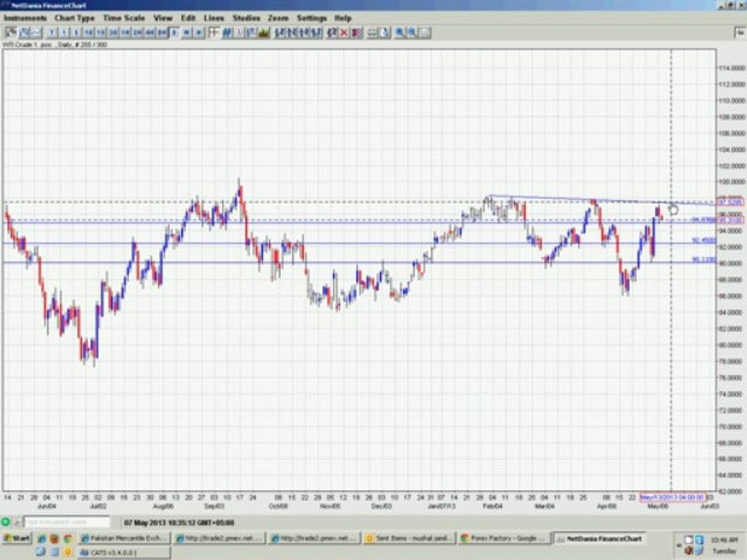747x560 pixels.
Task: Switch to Sent Items taskbar window
Action: pos(409,538)
